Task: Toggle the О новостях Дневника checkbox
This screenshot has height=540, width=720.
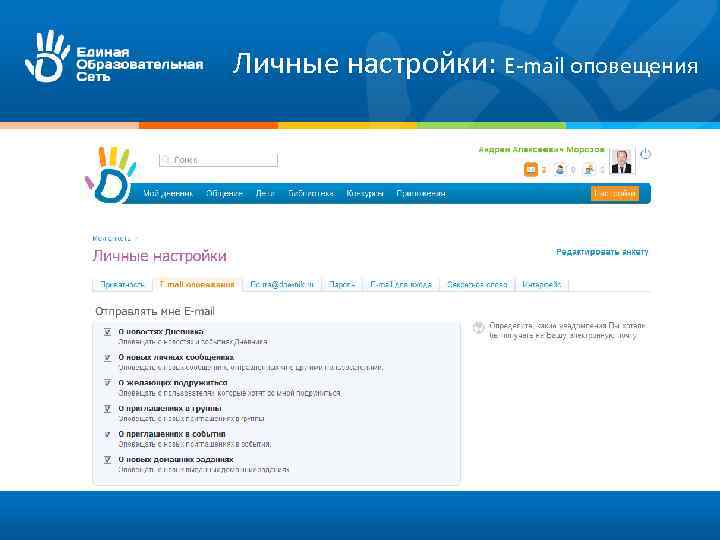Action: (107, 332)
